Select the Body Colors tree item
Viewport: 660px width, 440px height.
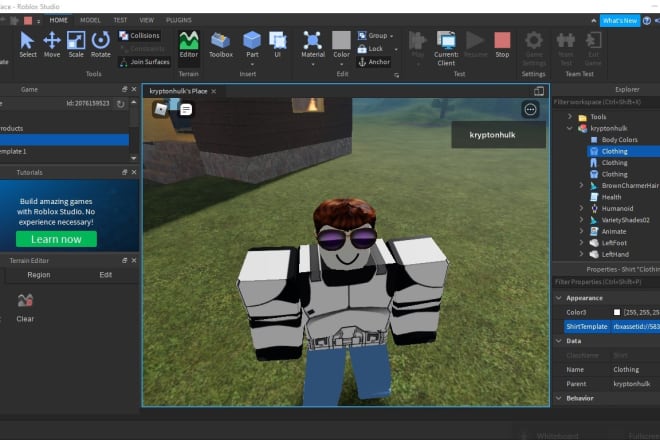620,140
